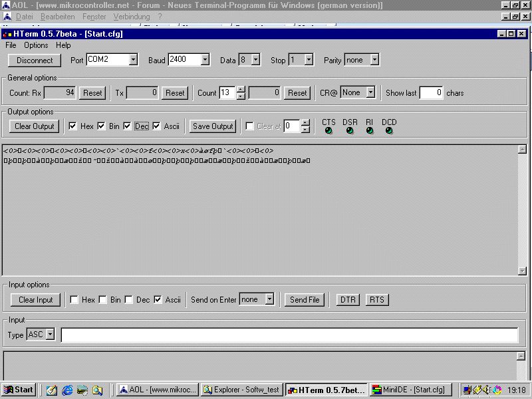Switch to MiniIDE taskbar button
Image resolution: width=532 pixels, height=399 pixels.
[x=412, y=390]
